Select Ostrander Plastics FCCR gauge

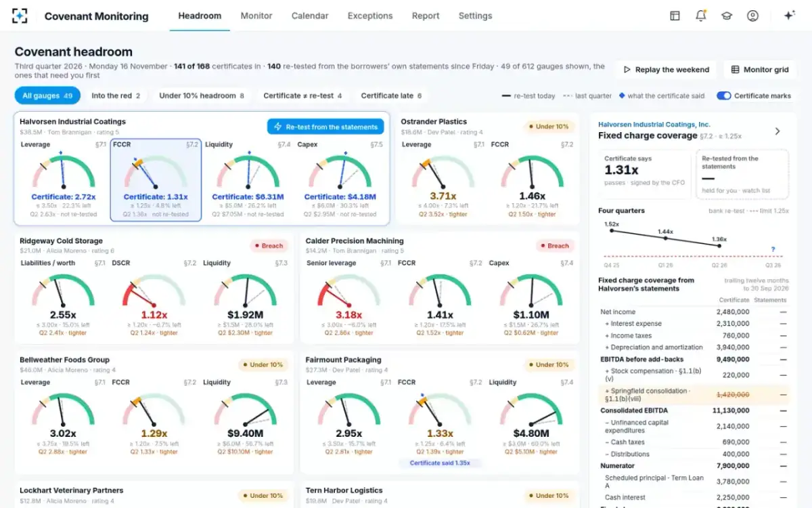532,179
